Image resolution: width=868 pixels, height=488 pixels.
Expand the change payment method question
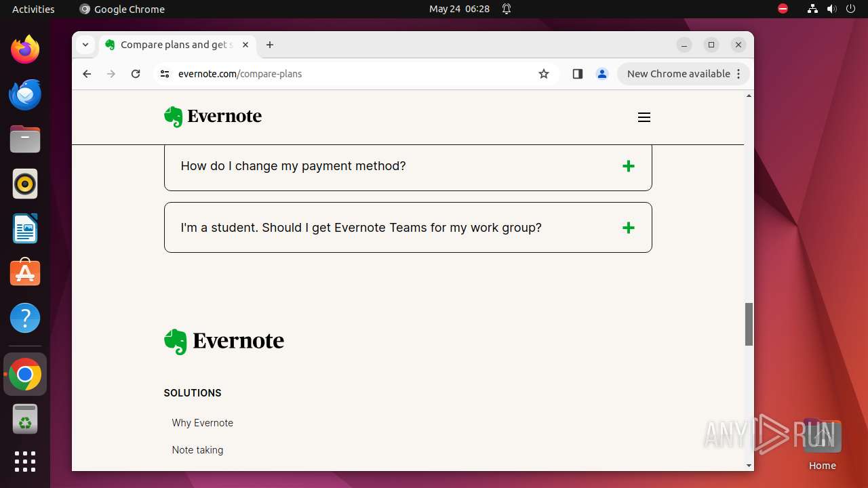click(408, 166)
